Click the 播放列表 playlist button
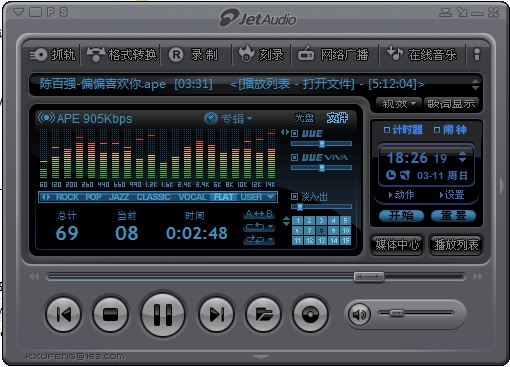The image size is (510, 367). [x=456, y=245]
